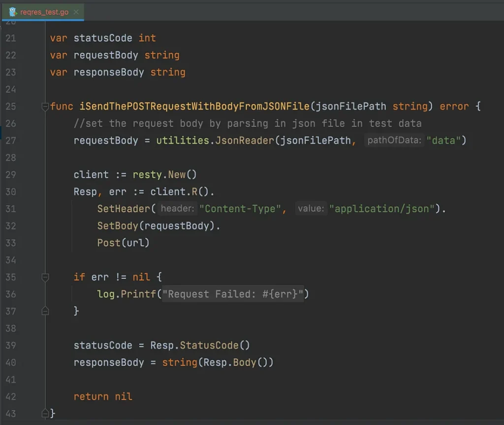504x425 pixels.
Task: Click the 'return nil' statement
Action: (x=103, y=396)
